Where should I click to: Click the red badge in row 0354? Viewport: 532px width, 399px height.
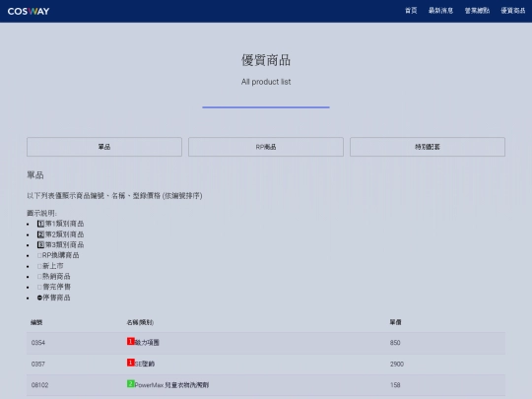coord(131,341)
